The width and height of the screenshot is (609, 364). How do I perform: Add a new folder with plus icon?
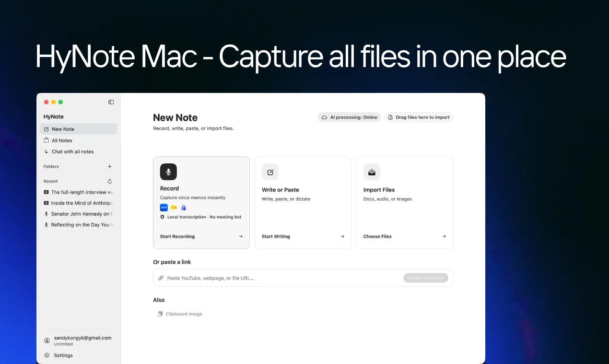point(110,167)
